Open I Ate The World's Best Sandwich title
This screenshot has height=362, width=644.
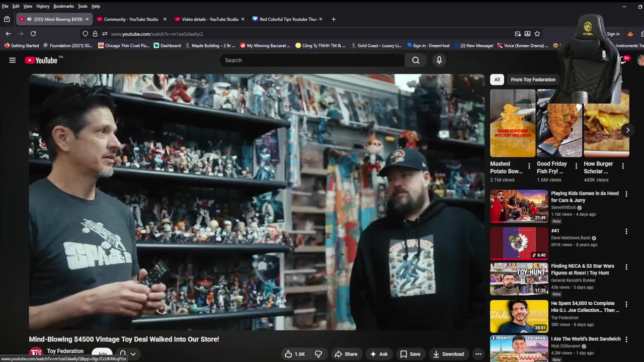point(586,339)
